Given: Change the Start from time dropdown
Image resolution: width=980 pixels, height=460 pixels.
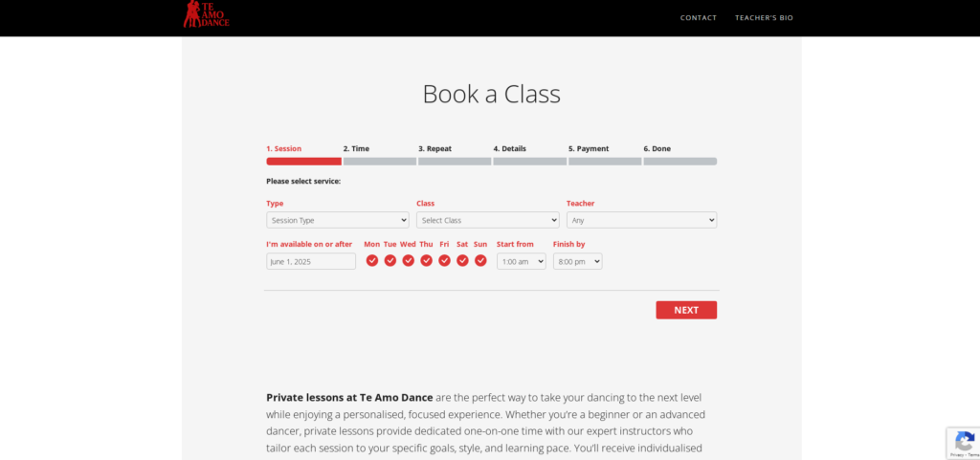Looking at the screenshot, I should (522, 261).
